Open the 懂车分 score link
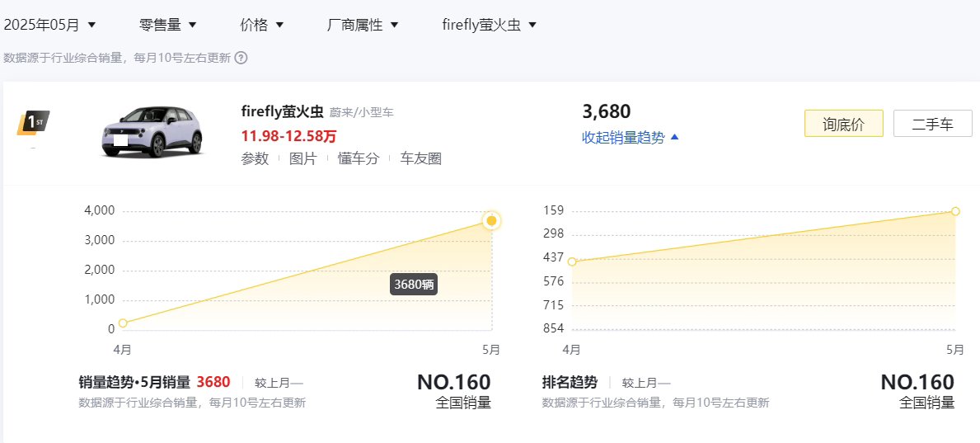The height and width of the screenshot is (443, 980). [359, 159]
